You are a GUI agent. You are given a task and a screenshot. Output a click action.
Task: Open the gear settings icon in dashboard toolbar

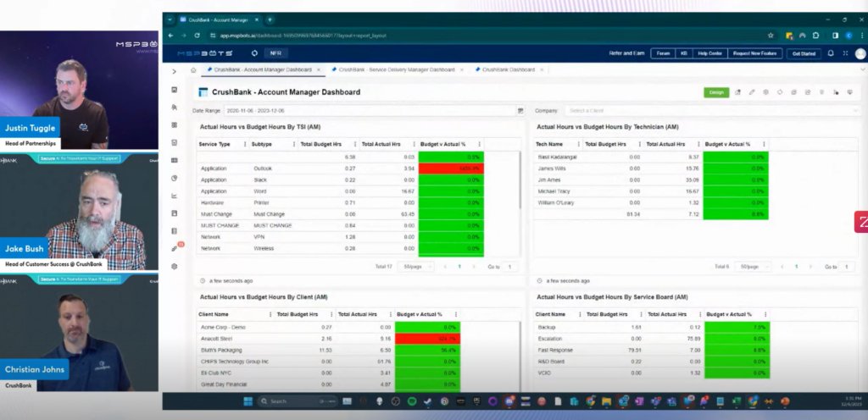click(765, 92)
